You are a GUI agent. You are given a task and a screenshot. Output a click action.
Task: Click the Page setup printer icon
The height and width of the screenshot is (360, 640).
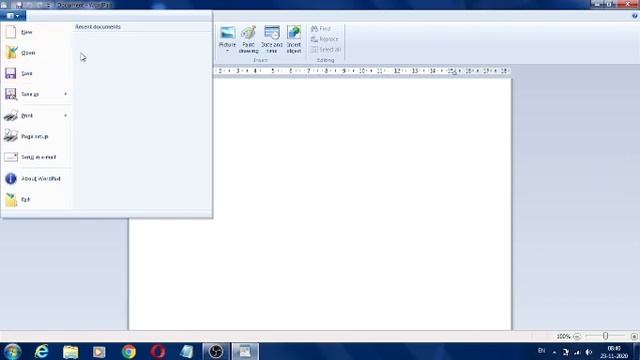(11, 136)
